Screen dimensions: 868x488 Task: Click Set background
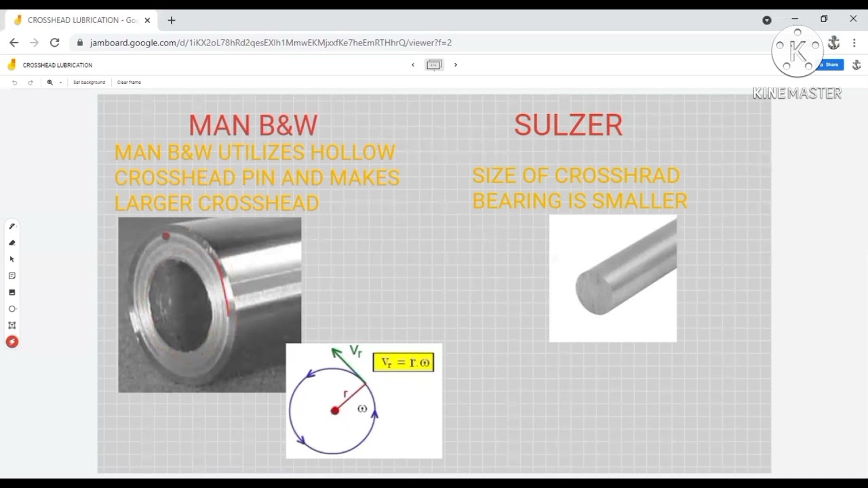[89, 82]
